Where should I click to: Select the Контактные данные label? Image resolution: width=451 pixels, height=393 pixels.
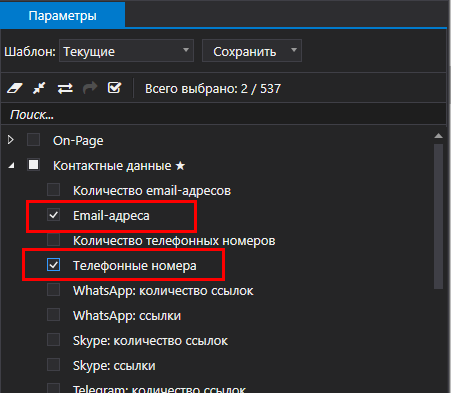coord(112,166)
